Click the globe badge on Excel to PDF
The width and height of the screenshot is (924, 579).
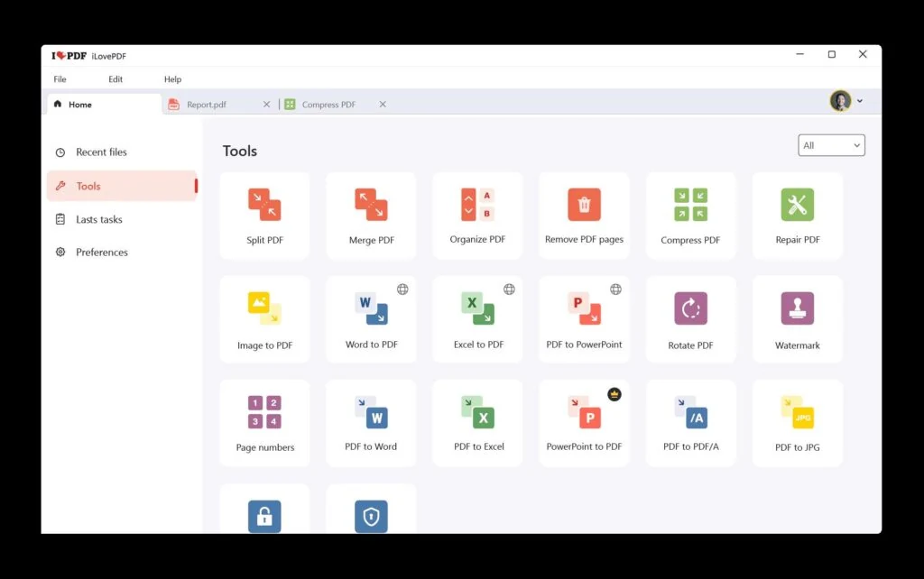(x=509, y=289)
